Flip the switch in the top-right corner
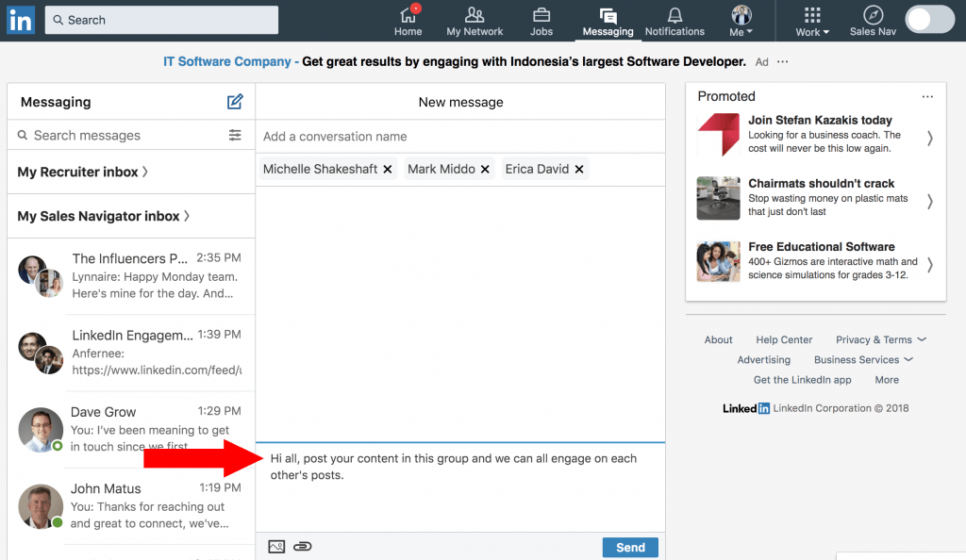 (x=929, y=19)
